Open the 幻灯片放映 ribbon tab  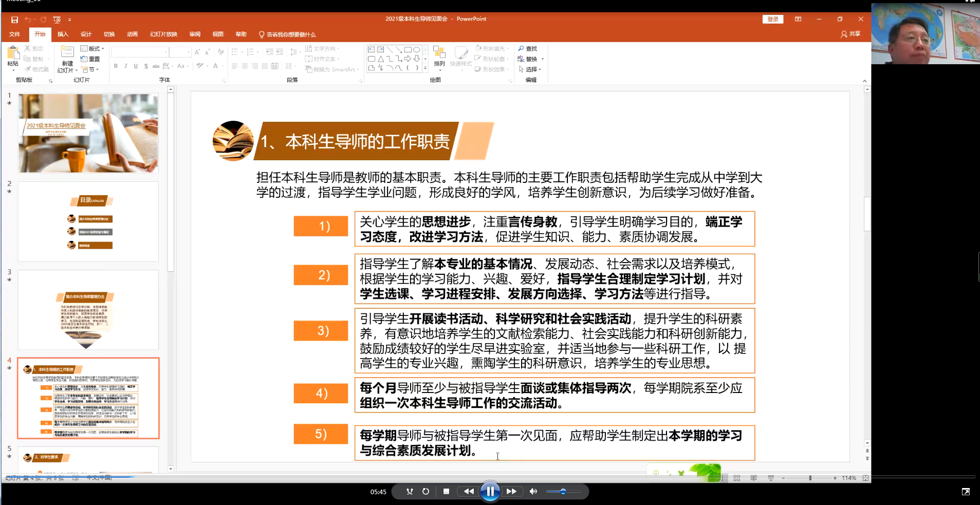[x=163, y=34]
